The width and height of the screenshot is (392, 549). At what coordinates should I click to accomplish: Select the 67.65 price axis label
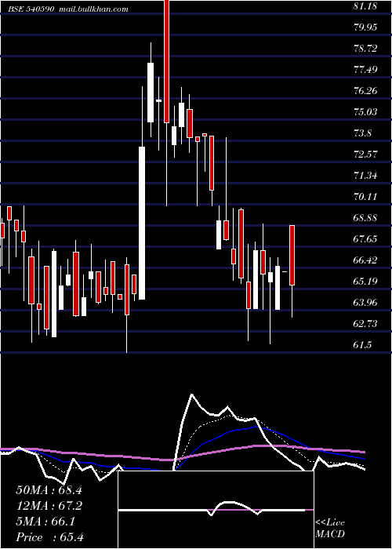(365, 238)
